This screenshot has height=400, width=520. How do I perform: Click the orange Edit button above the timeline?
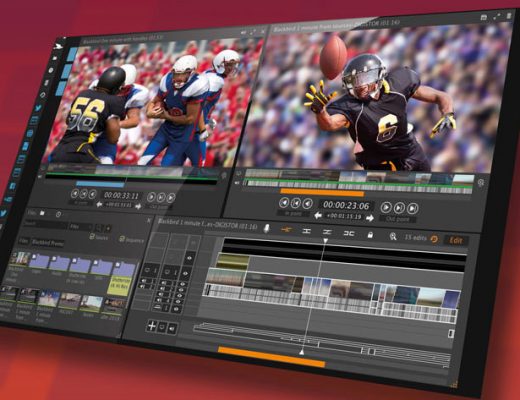click(x=456, y=240)
